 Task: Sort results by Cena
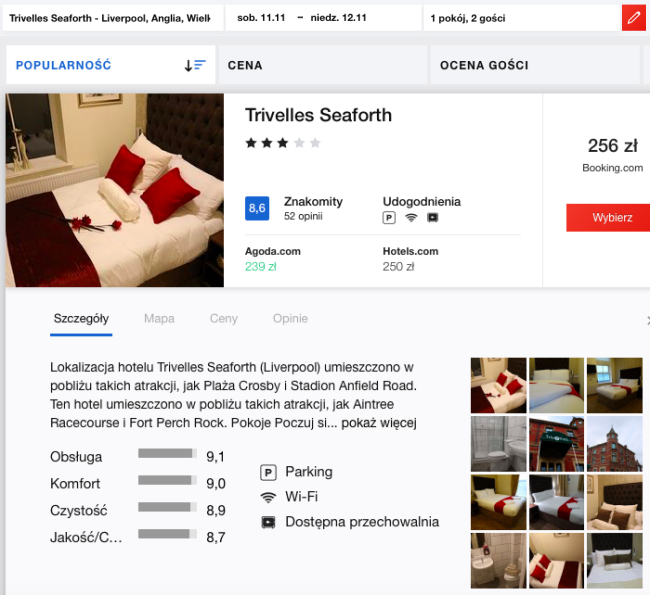[245, 65]
